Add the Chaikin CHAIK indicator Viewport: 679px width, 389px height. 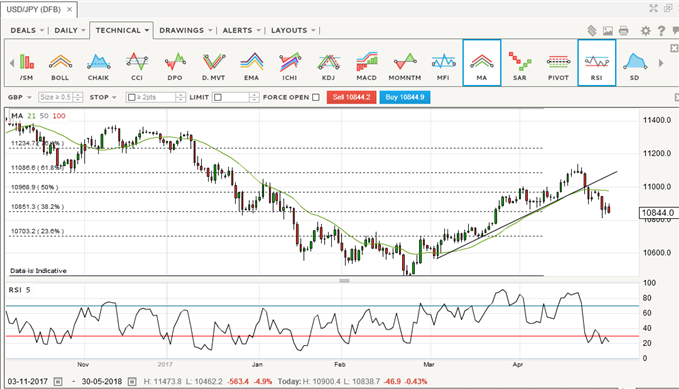(98, 66)
